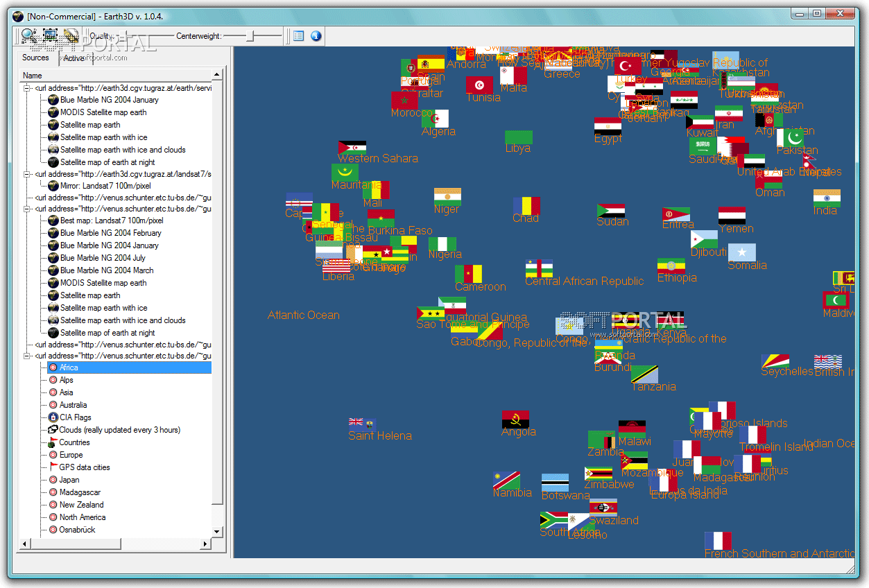Open the list view panel icon

point(299,35)
